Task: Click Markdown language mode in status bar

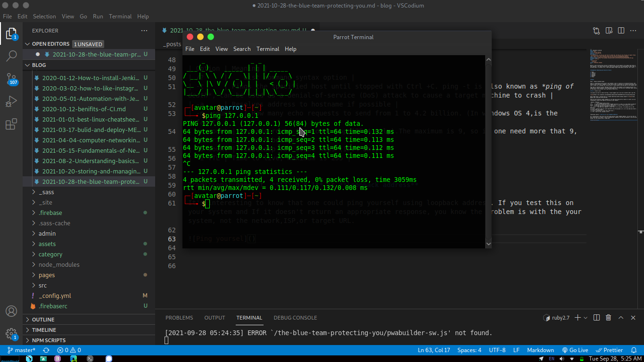Action: (540, 350)
